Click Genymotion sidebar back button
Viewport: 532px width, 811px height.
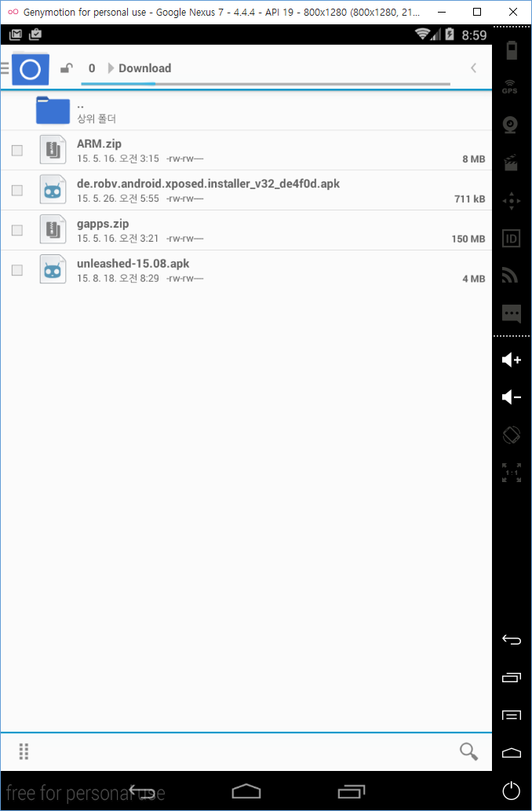tap(512, 641)
